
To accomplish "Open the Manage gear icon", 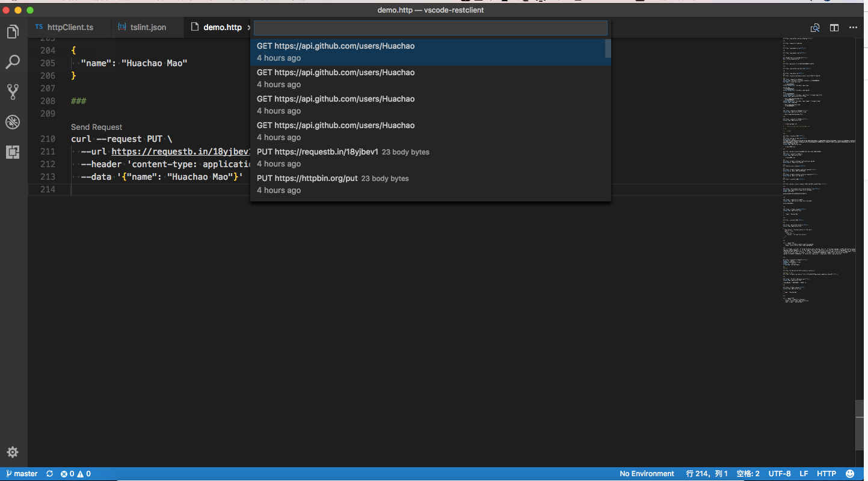I will tap(13, 452).
